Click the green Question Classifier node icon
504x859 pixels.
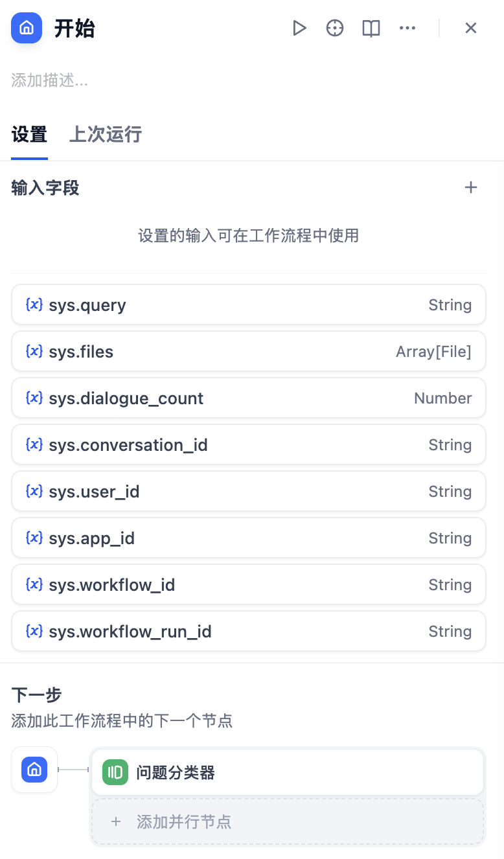pos(115,772)
